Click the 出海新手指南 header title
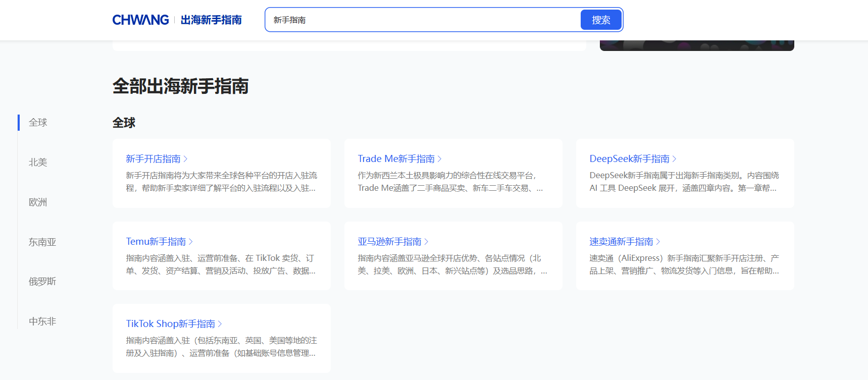868x380 pixels. point(211,20)
